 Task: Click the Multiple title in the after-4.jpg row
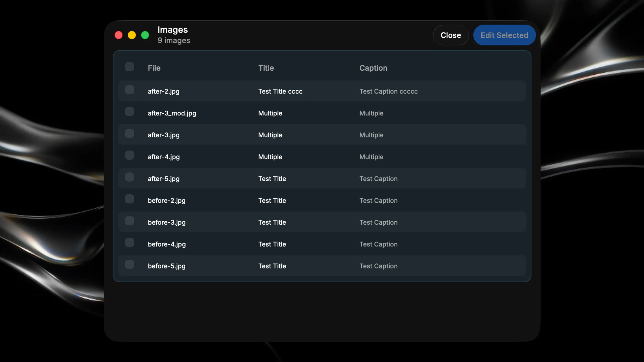tap(270, 157)
